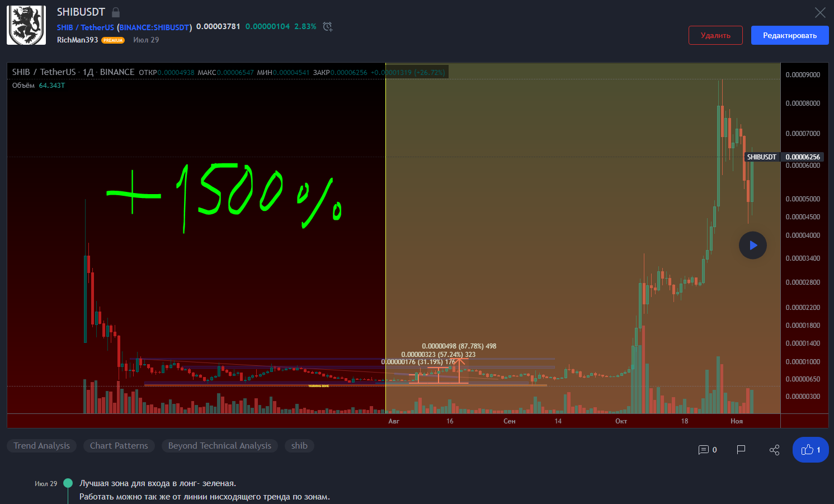
Task: Add an alert with the alarm clock icon
Action: click(328, 27)
